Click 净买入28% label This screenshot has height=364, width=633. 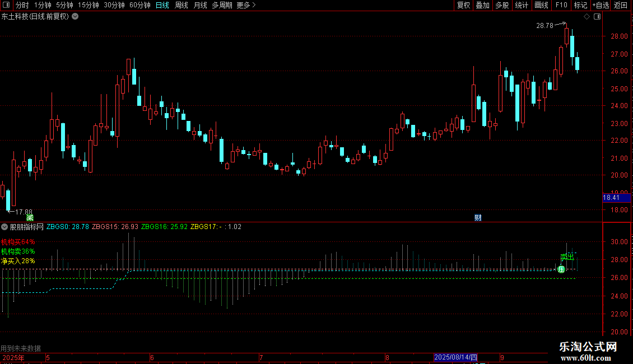(18, 261)
